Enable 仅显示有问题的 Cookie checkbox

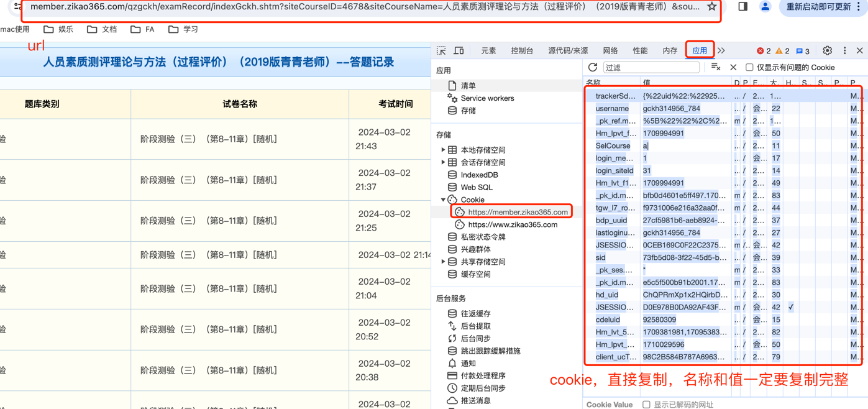coord(749,67)
